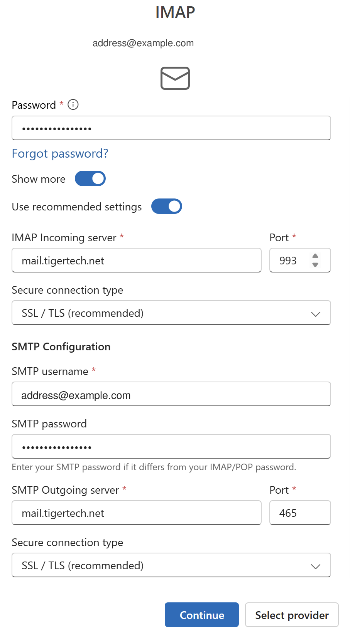This screenshot has width=350, height=644.
Task: Click the red asterisk beside SMTP username
Action: coord(93,371)
